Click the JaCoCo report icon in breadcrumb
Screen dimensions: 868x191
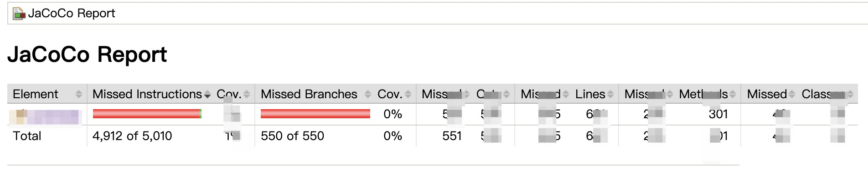(19, 14)
